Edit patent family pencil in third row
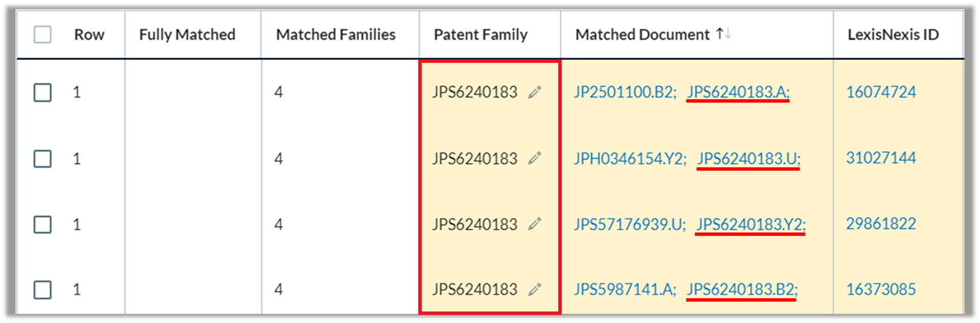980x323 pixels. (535, 224)
